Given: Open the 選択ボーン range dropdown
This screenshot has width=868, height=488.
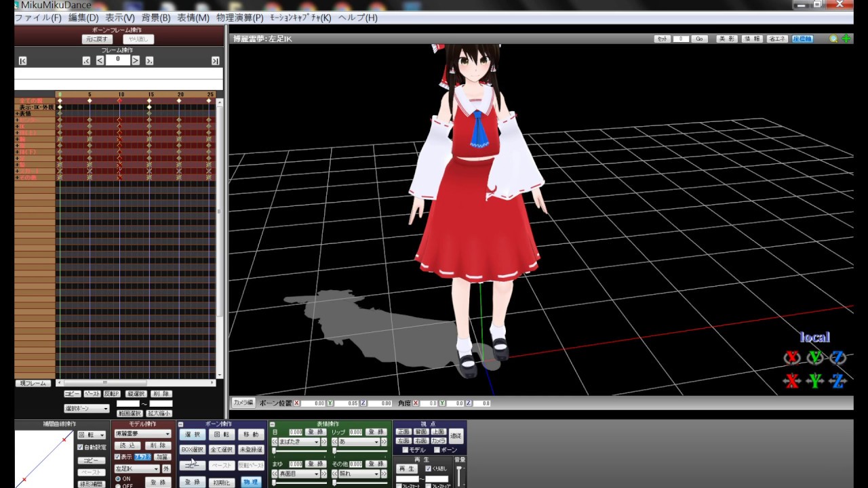Looking at the screenshot, I should 86,409.
